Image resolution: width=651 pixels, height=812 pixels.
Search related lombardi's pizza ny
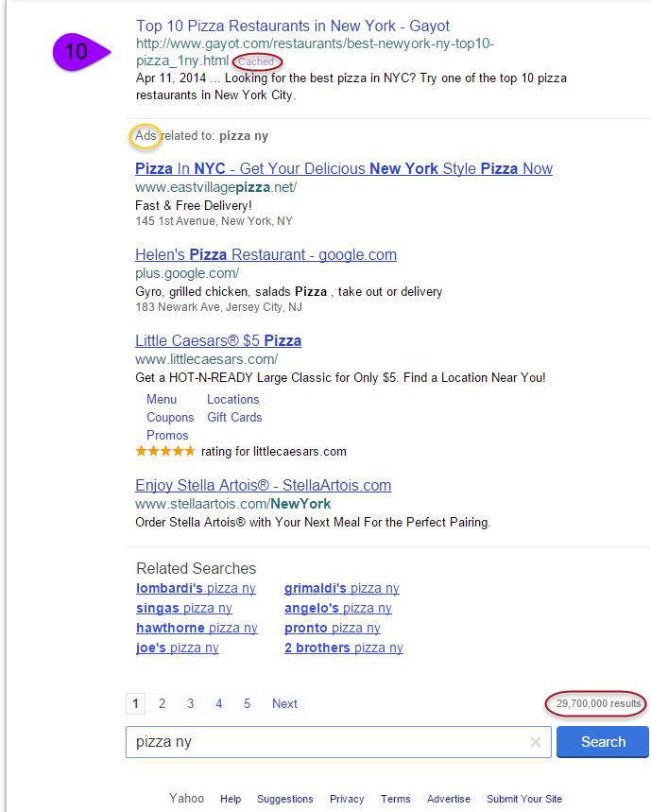coord(196,588)
